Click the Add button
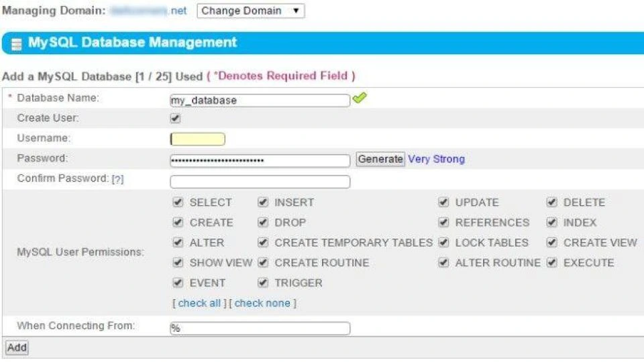Screen dimensions: 644x362 [x=17, y=347]
